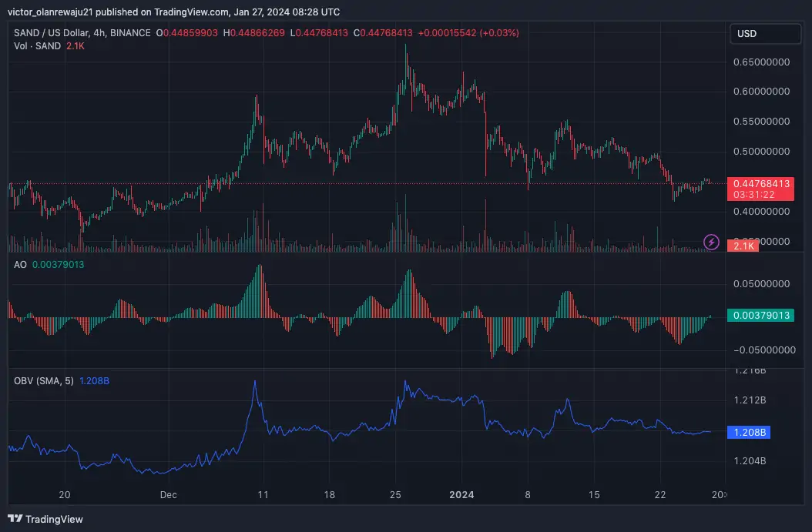The image size is (812, 532).
Task: Click the 0.05000000 AO axis label
Action: [x=762, y=284]
